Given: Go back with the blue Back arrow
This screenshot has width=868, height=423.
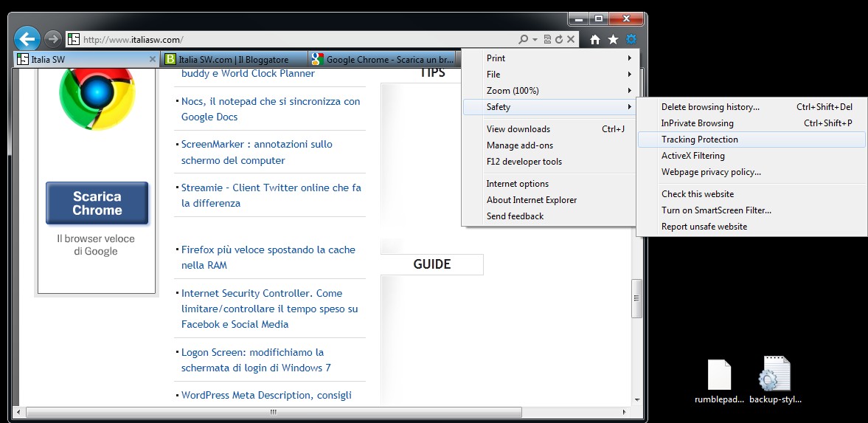Looking at the screenshot, I should 27,39.
